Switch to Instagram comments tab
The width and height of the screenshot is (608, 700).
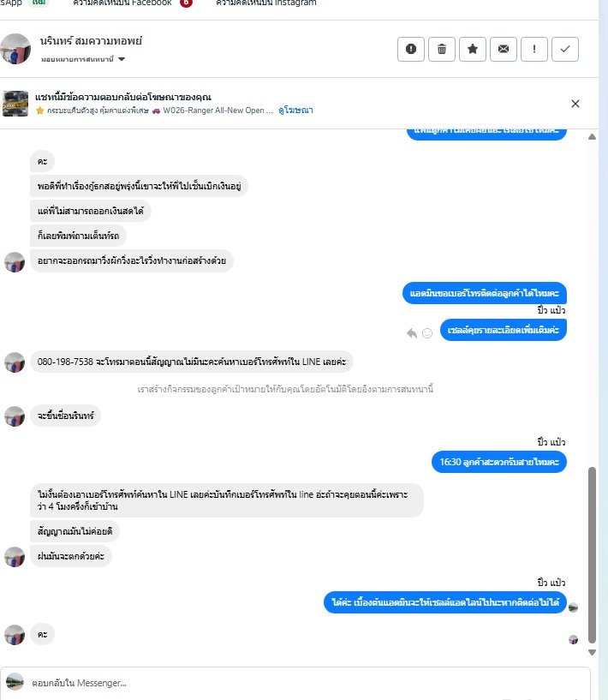click(265, 3)
